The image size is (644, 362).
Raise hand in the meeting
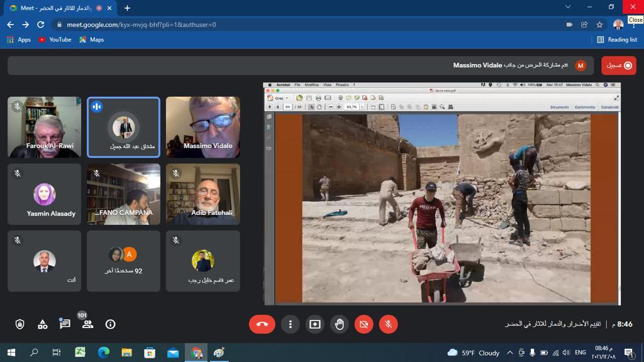tap(339, 324)
